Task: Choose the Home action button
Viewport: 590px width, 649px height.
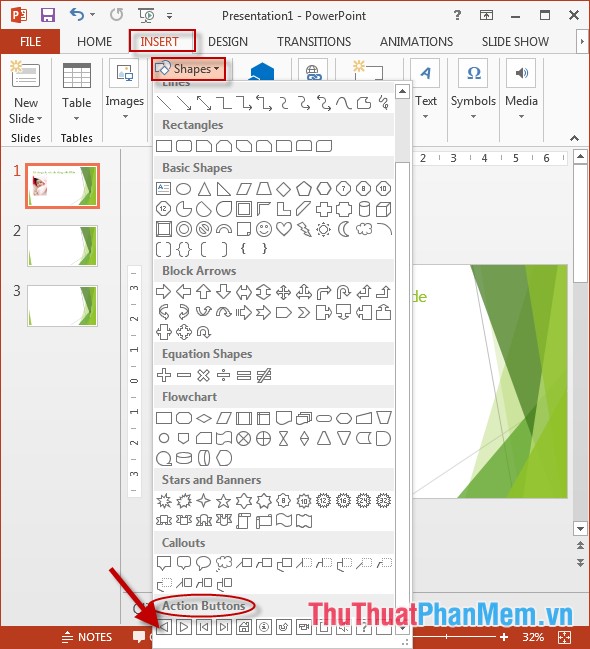Action: point(244,627)
